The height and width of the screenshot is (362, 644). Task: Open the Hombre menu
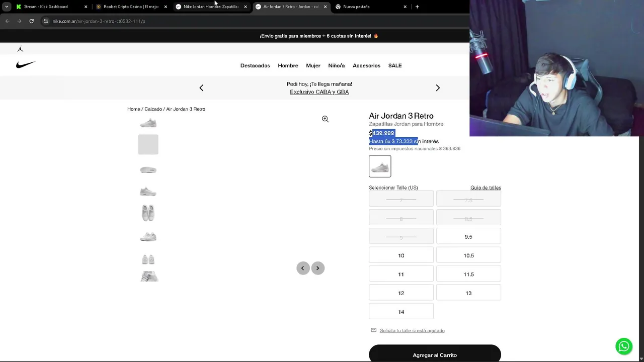tap(288, 65)
